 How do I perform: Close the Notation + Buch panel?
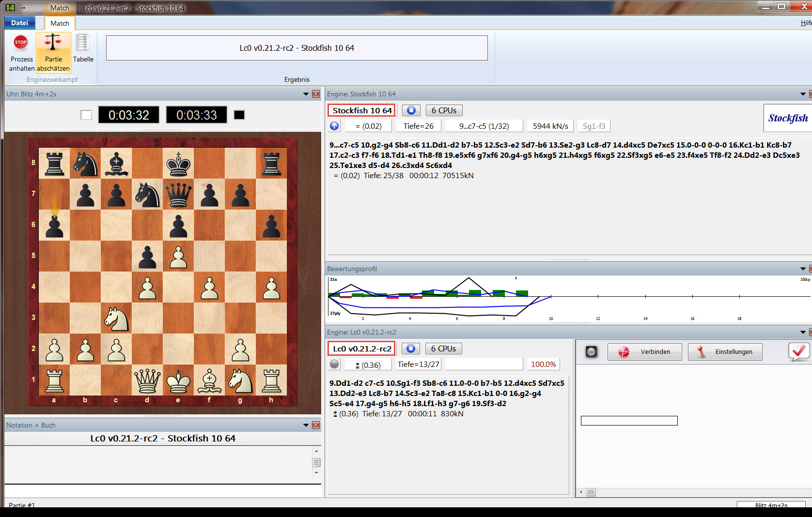coord(316,426)
